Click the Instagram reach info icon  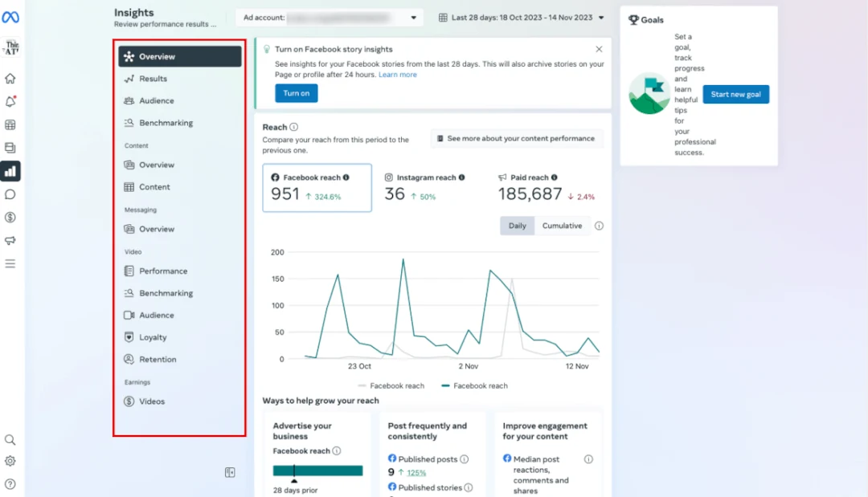461,177
